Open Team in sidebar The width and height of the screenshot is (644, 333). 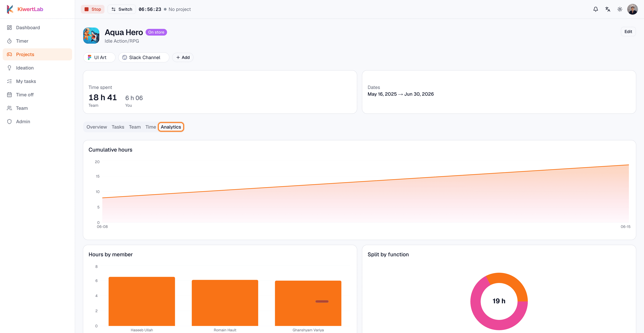37,108
